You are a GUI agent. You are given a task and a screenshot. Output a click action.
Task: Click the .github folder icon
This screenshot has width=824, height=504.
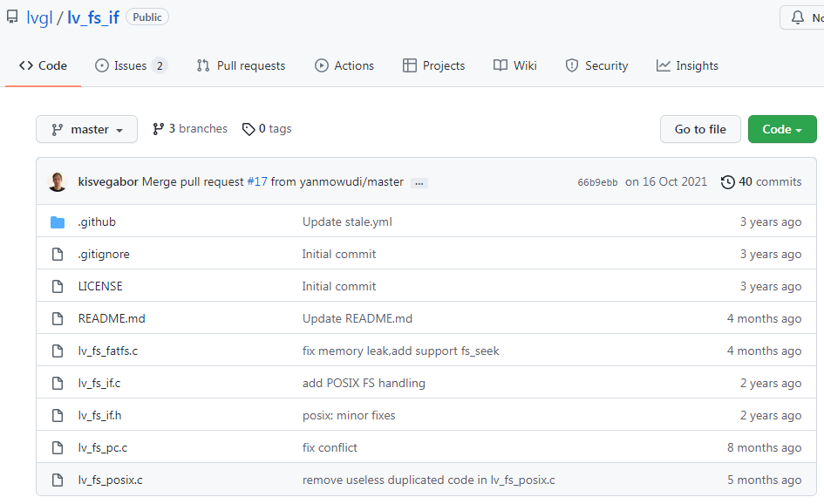(58, 222)
